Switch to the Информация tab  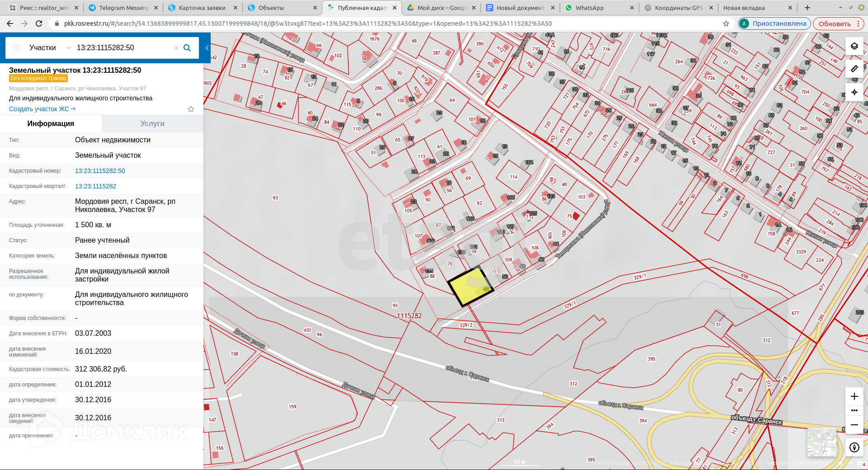tap(51, 123)
